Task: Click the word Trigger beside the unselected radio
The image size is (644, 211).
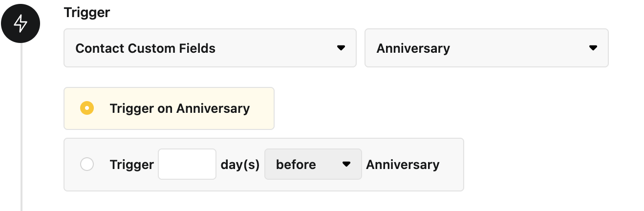Action: click(132, 165)
